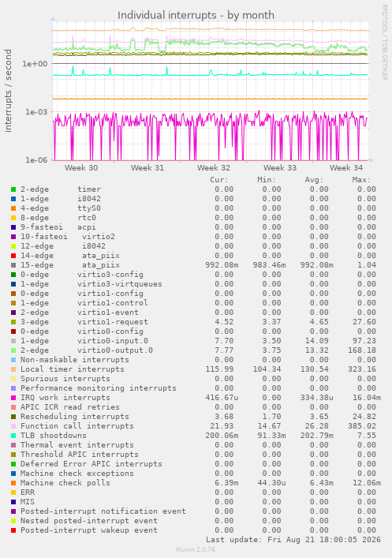392x558 pixels.
Task: Click the 983.46m minimum value
Action: 269,265
